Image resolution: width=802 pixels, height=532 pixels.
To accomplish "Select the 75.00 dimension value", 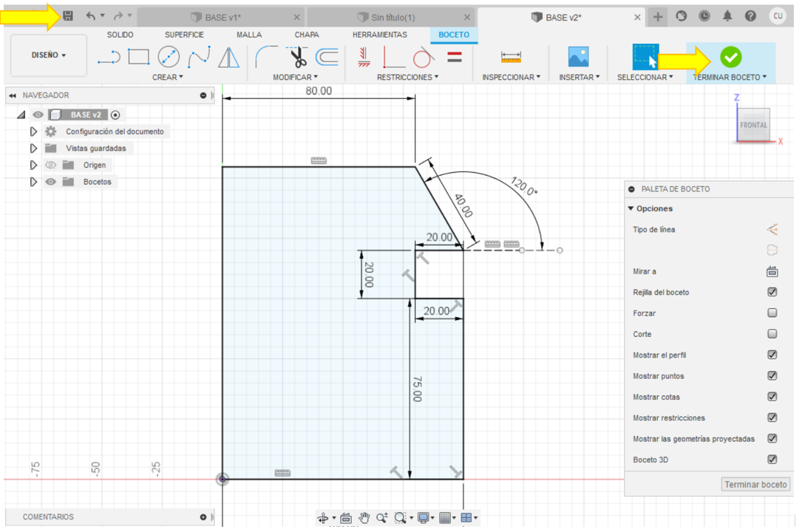I will [x=417, y=389].
